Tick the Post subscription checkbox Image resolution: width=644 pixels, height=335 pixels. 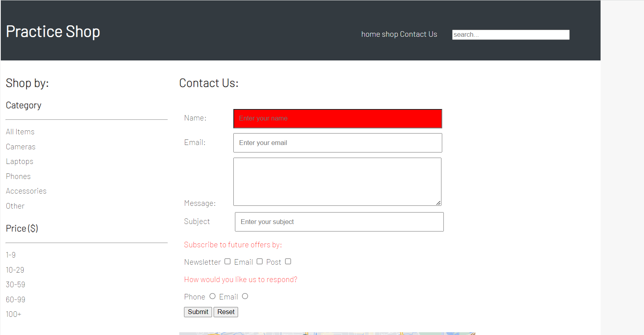tap(288, 262)
